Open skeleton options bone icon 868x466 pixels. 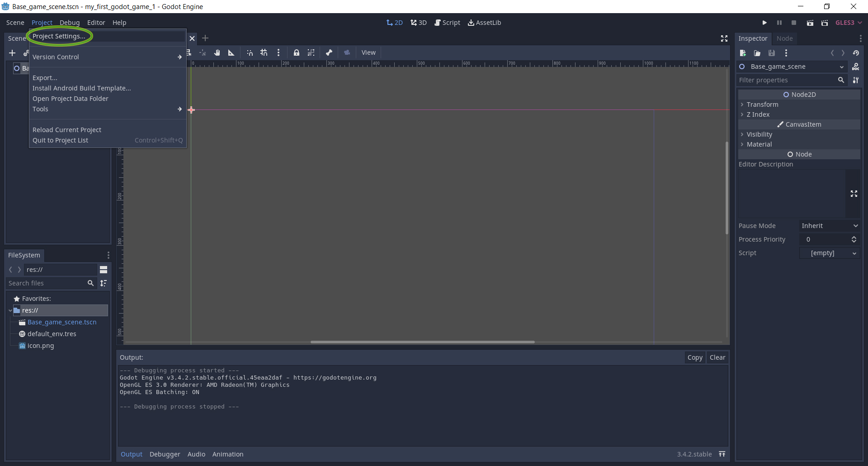pyautogui.click(x=329, y=52)
